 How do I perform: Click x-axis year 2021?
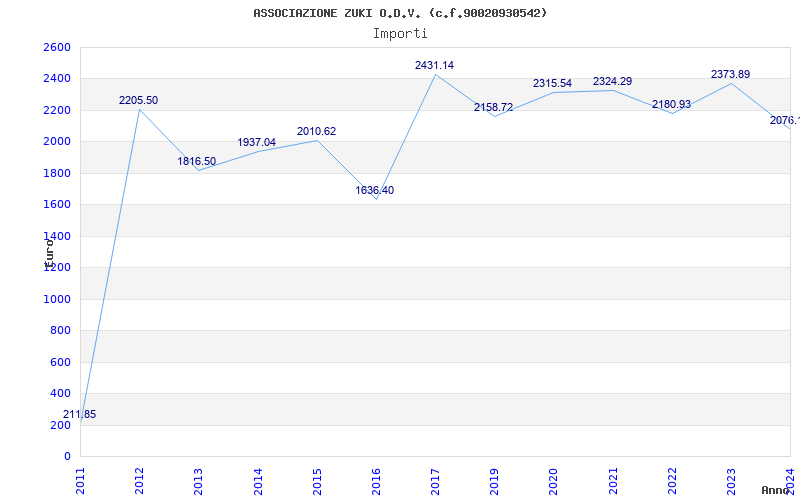click(613, 481)
